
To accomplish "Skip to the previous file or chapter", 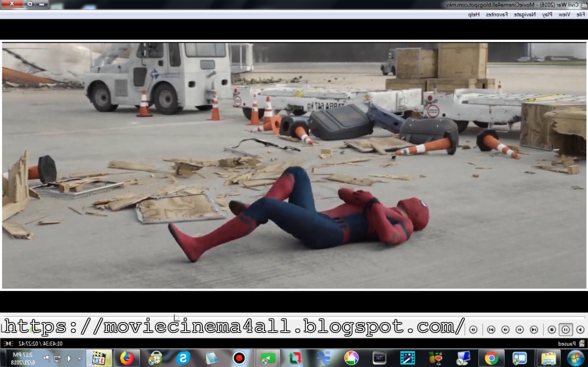I will pyautogui.click(x=534, y=329).
